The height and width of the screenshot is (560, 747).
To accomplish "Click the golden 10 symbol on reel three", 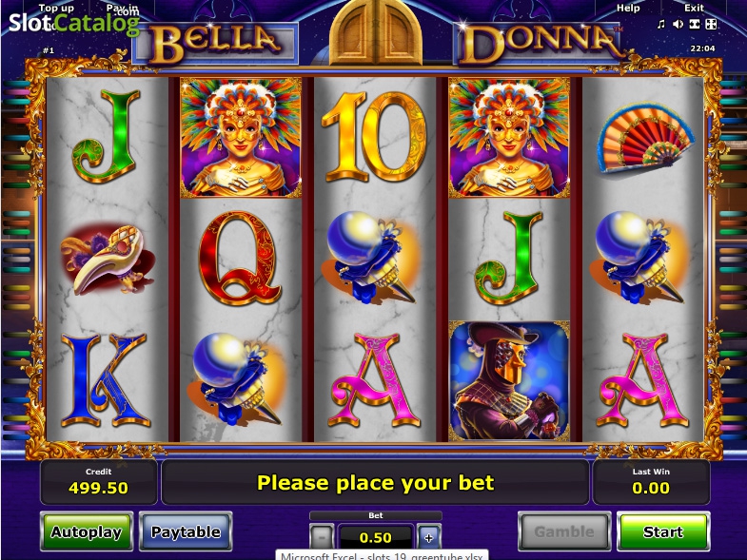I will 375,137.
